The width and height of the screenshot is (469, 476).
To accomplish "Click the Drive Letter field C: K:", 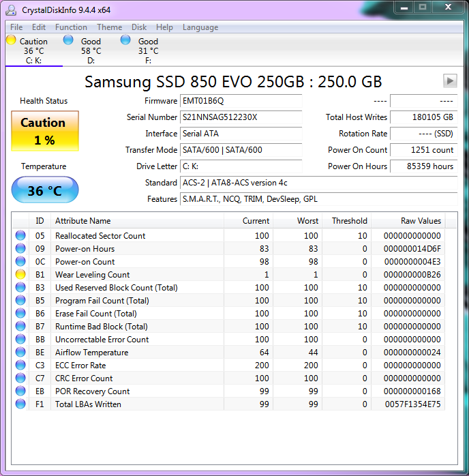I will point(241,166).
